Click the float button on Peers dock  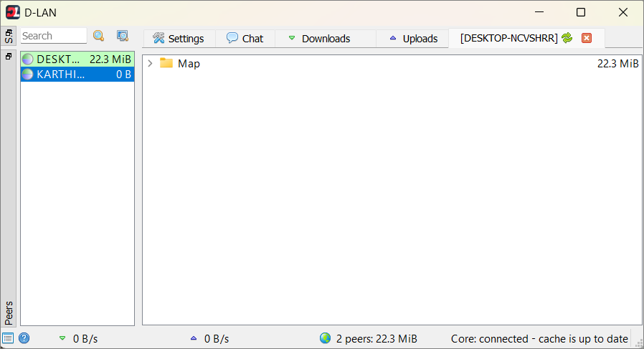click(8, 56)
